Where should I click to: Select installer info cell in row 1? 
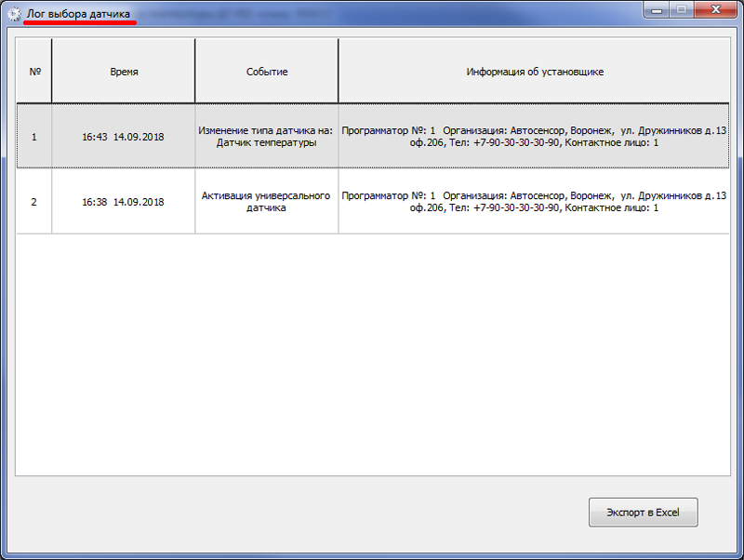point(534,137)
